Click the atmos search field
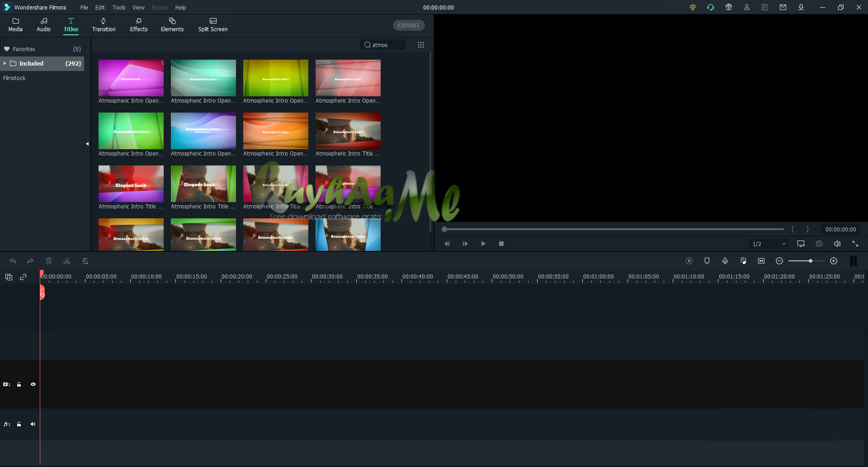The image size is (868, 467). point(383,45)
